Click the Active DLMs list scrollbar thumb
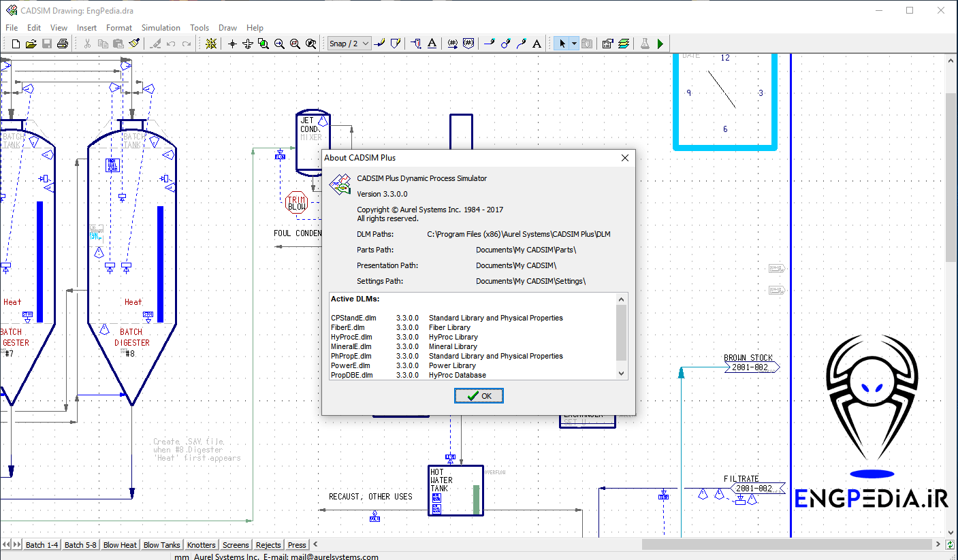Image resolution: width=958 pixels, height=560 pixels. click(x=621, y=332)
